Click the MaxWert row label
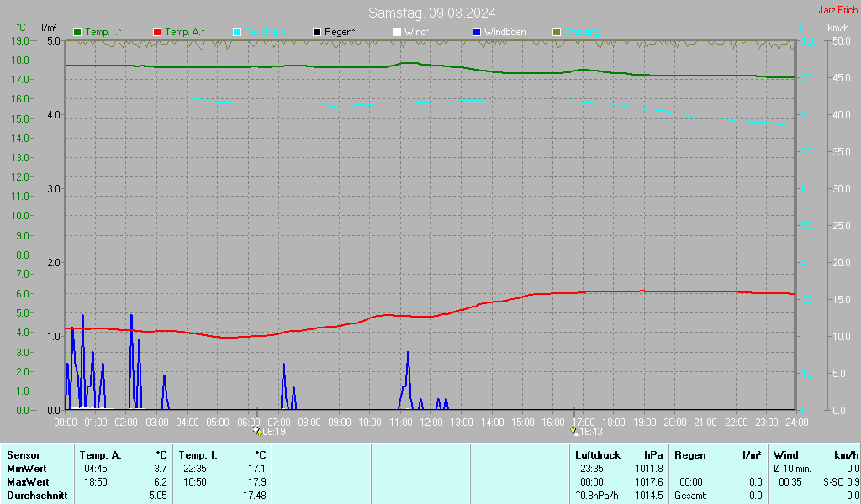 click(x=28, y=482)
